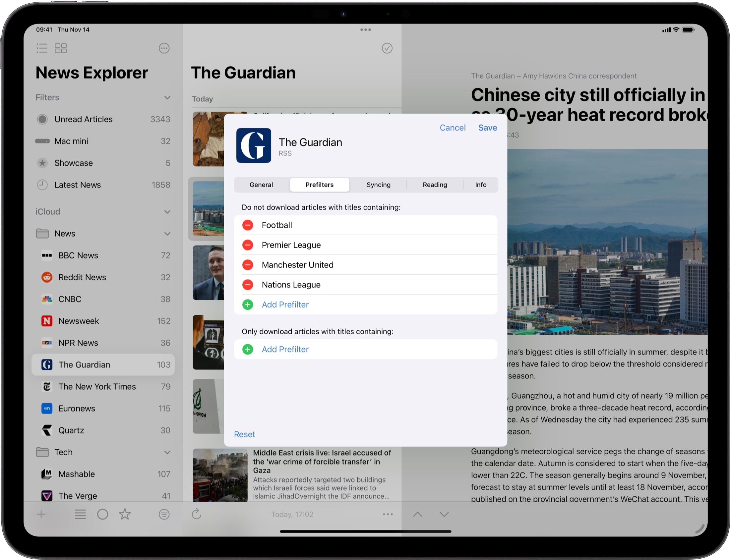The height and width of the screenshot is (560, 730).
Task: Click the Wi-Fi status icon
Action: 676,30
